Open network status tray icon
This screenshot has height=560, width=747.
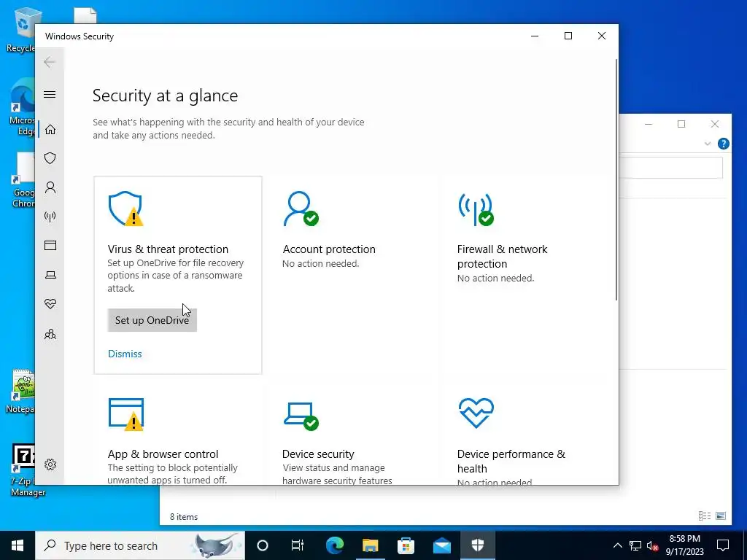coord(635,545)
